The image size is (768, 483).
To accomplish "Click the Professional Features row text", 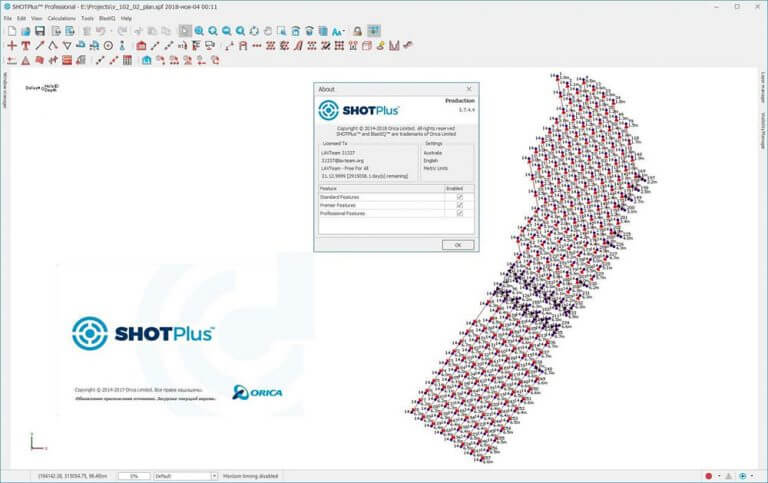I will click(342, 213).
